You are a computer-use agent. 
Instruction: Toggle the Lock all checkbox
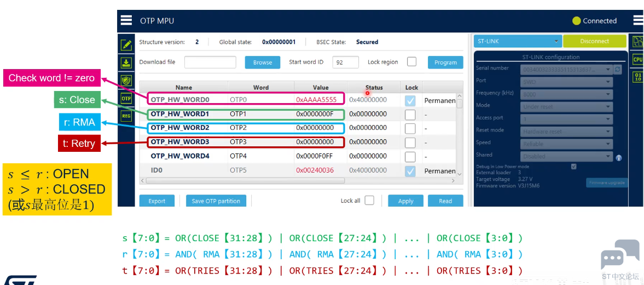click(x=369, y=201)
